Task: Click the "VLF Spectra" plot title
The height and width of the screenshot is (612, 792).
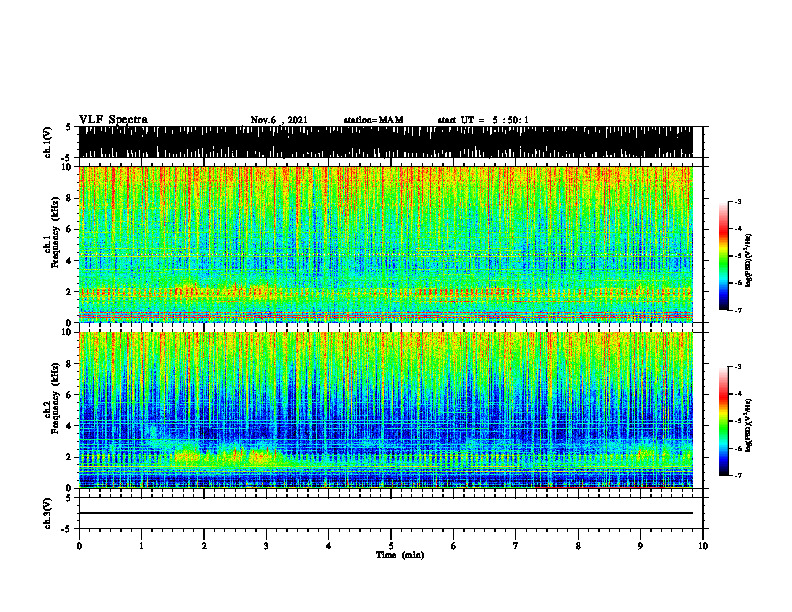Action: tap(113, 120)
